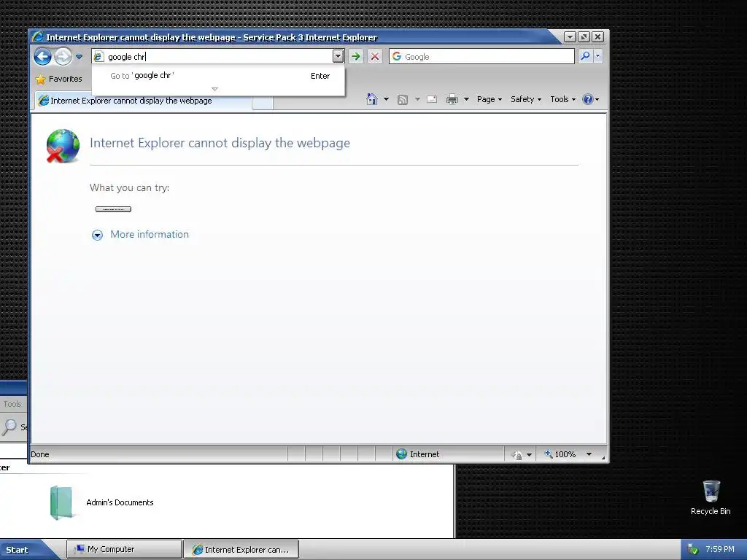
Task: Click the globe error icon on page
Action: click(x=63, y=146)
